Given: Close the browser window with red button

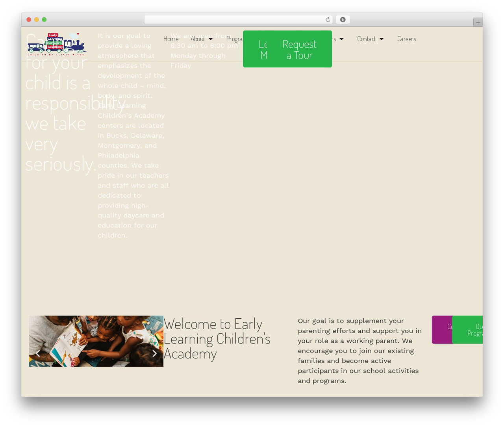Looking at the screenshot, I should pyautogui.click(x=29, y=20).
